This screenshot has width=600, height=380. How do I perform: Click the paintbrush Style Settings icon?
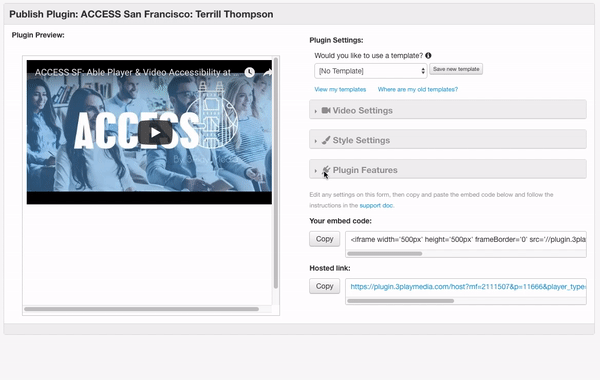pos(326,140)
